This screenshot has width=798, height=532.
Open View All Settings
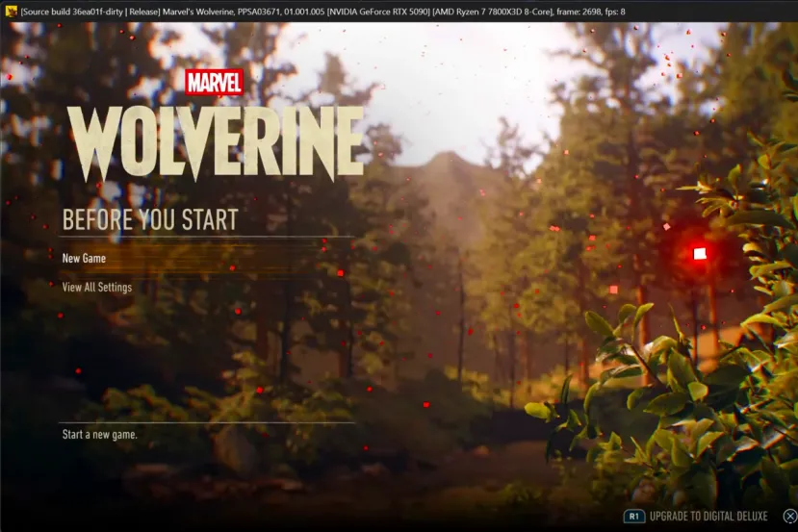point(96,288)
